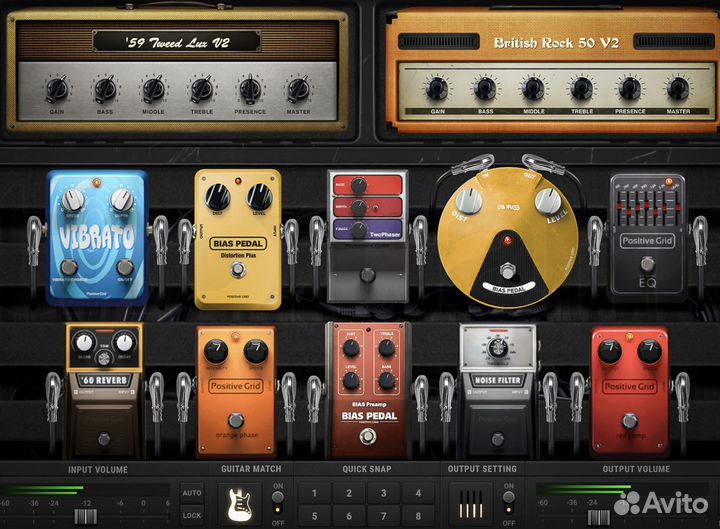Flip the Guitar Match On/Off switch

pos(278,503)
